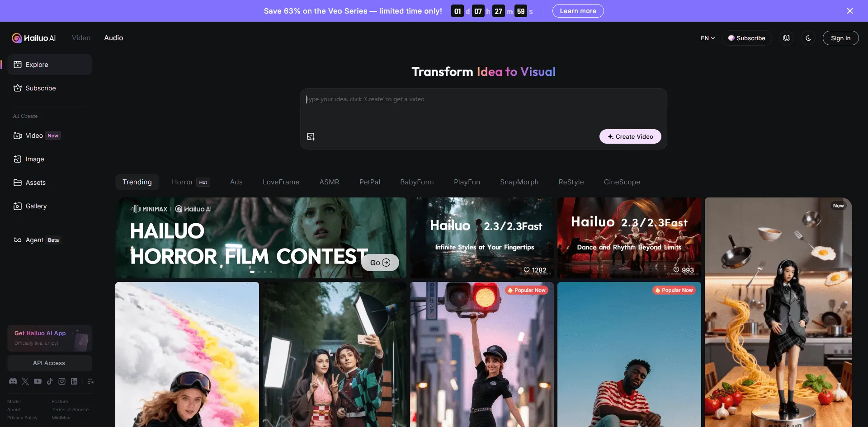
Task: Select the Audio tab in top navigation
Action: pyautogui.click(x=113, y=38)
